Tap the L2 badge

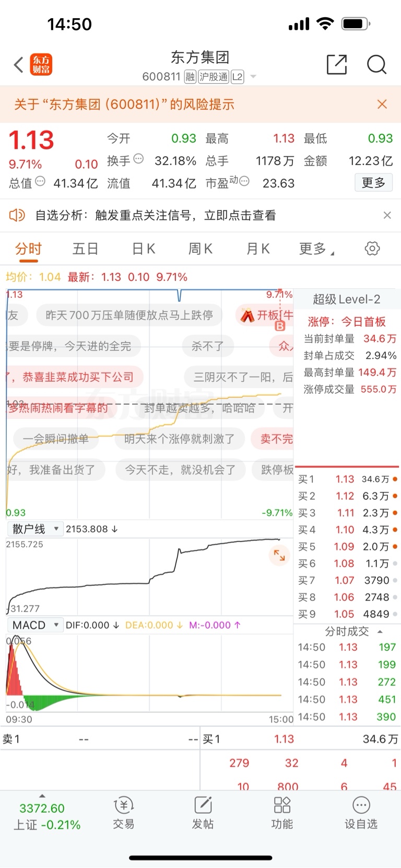238,77
